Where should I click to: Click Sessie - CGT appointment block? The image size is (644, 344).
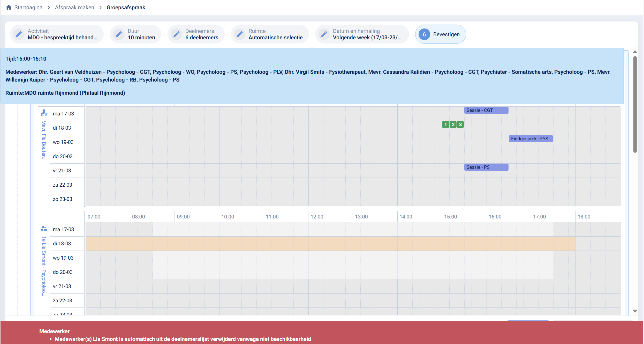[486, 110]
